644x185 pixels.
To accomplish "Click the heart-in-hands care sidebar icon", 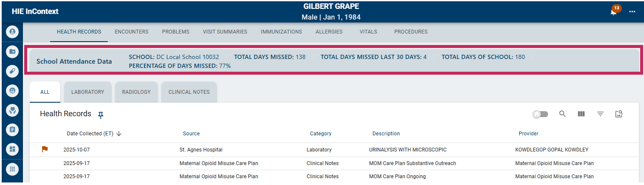I will tap(12, 110).
